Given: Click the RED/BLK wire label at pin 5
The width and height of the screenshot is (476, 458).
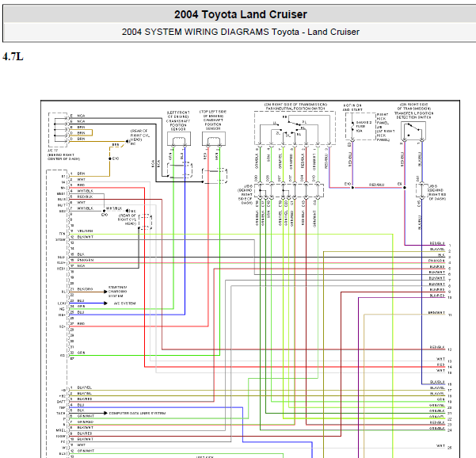Looking at the screenshot, I should [x=85, y=197].
